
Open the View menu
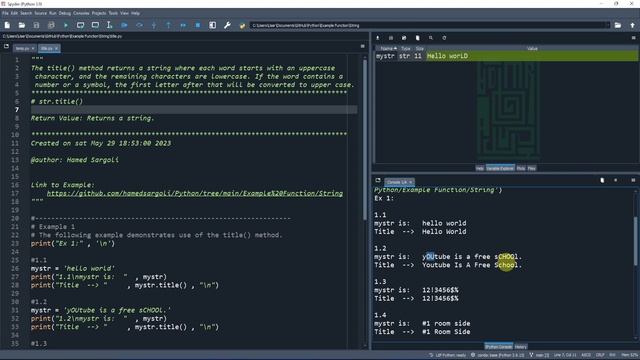[x=124, y=13]
